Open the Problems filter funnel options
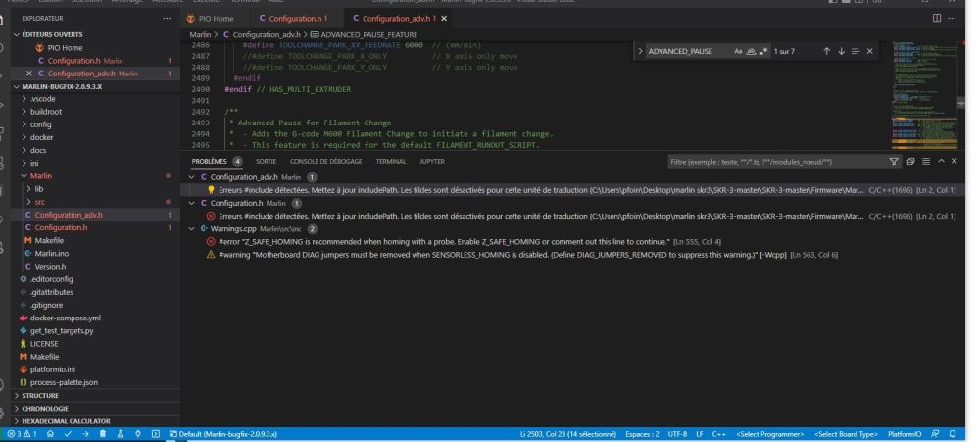The image size is (980, 442). pos(894,162)
